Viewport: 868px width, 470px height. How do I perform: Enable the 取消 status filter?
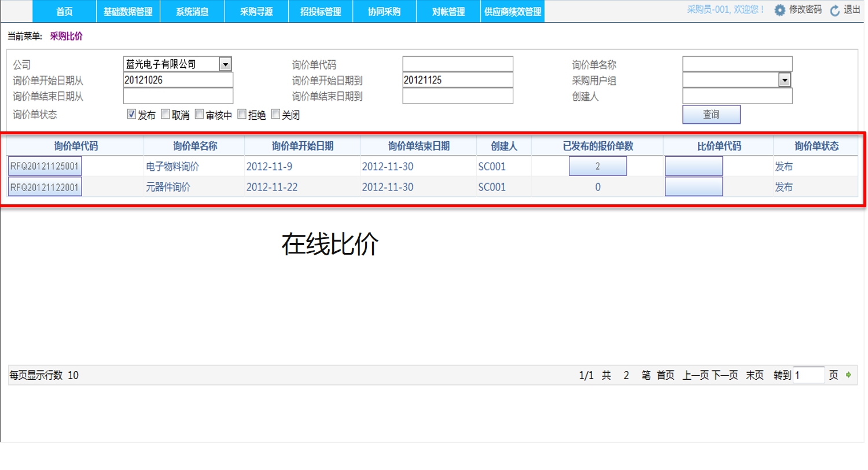165,113
